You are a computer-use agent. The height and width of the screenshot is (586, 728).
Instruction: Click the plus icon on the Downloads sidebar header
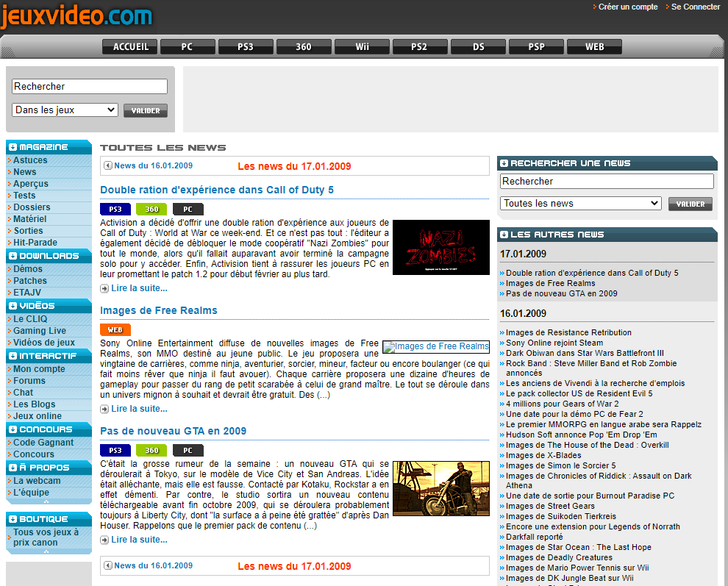click(13, 256)
